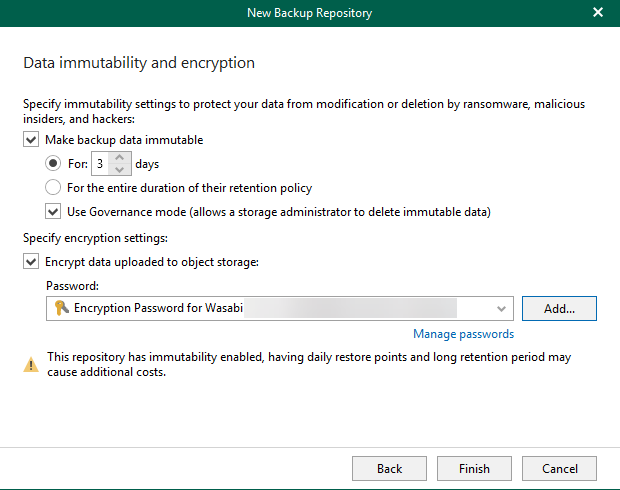Expand the password dropdown arrow

pos(502,309)
